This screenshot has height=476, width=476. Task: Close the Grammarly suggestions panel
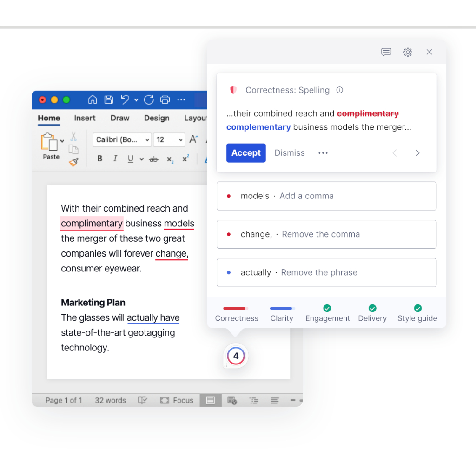click(429, 52)
